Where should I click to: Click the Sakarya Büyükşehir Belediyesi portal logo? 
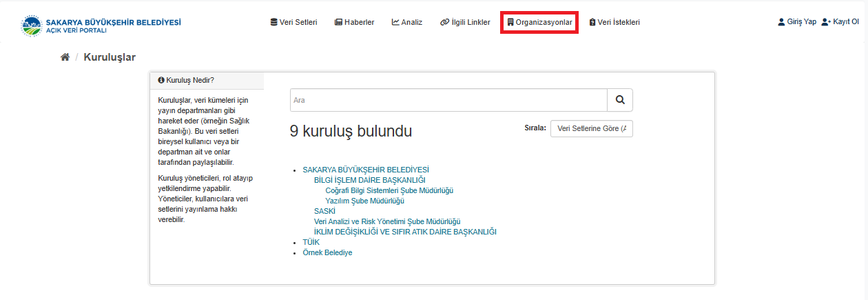pyautogui.click(x=101, y=26)
